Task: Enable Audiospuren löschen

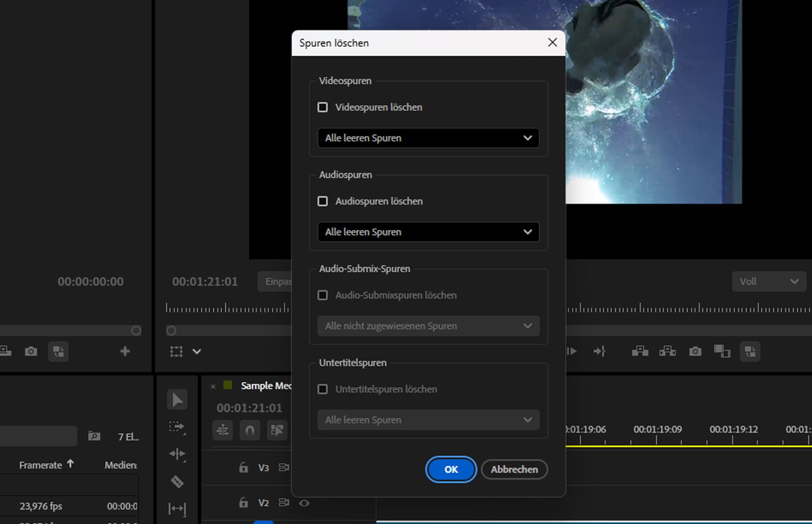Action: (323, 201)
